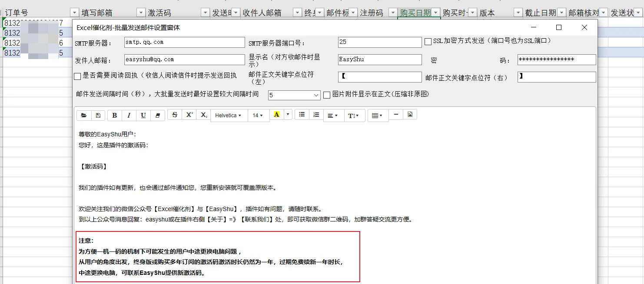Insert a horizontal rule line

[x=396, y=115]
